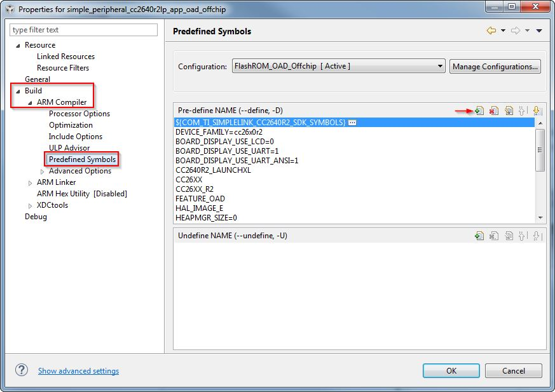555x392 pixels.
Task: Select BOARD_DISPLAY_USE_UART_ANSI=1 symbol
Action: (x=354, y=161)
